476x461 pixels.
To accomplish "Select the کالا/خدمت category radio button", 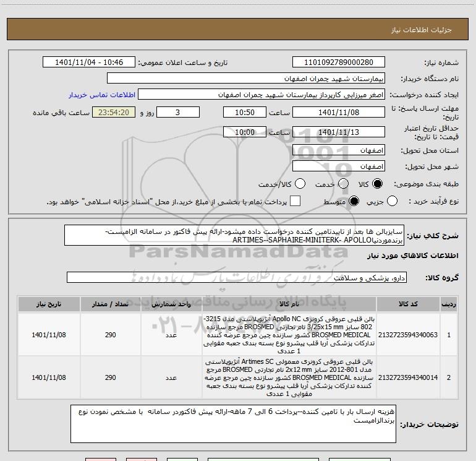I will (x=300, y=184).
